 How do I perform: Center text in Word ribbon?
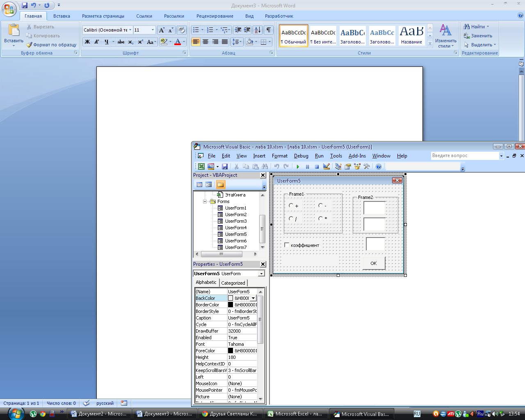click(x=205, y=42)
